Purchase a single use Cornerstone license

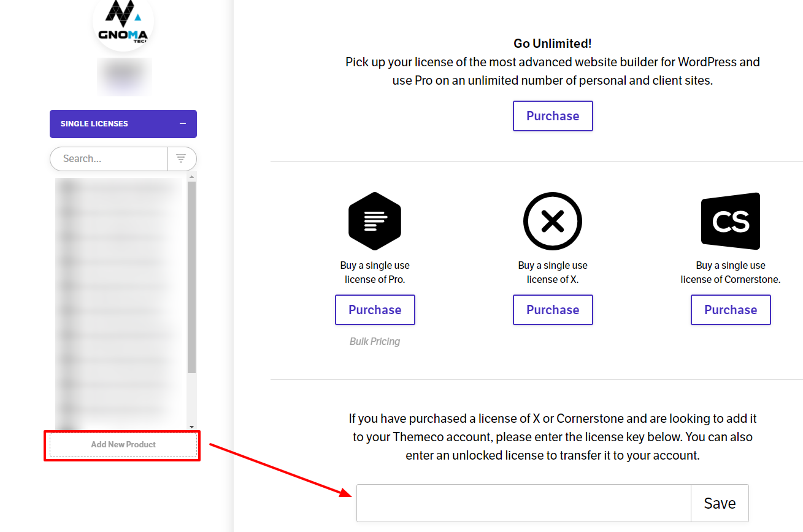pos(731,310)
